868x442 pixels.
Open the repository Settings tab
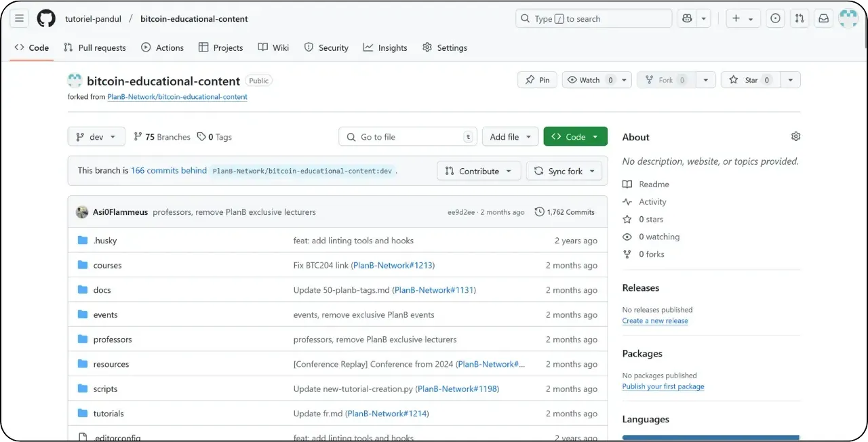pyautogui.click(x=445, y=47)
